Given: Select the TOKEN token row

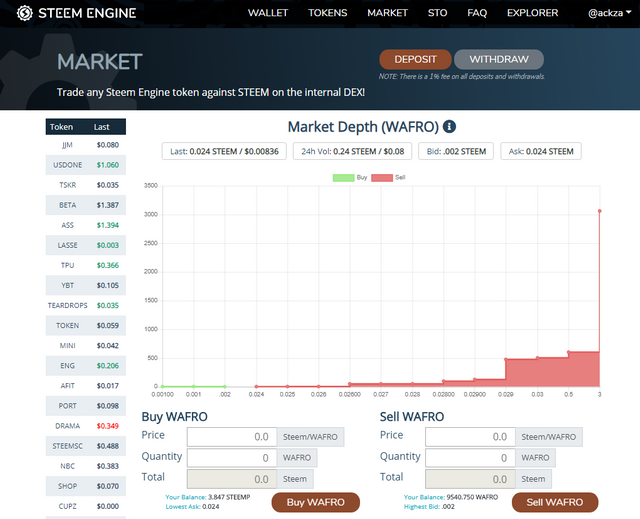Looking at the screenshot, I should click(x=86, y=326).
